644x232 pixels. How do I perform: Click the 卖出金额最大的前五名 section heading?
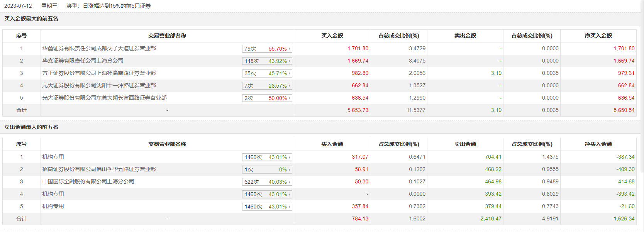click(31, 127)
